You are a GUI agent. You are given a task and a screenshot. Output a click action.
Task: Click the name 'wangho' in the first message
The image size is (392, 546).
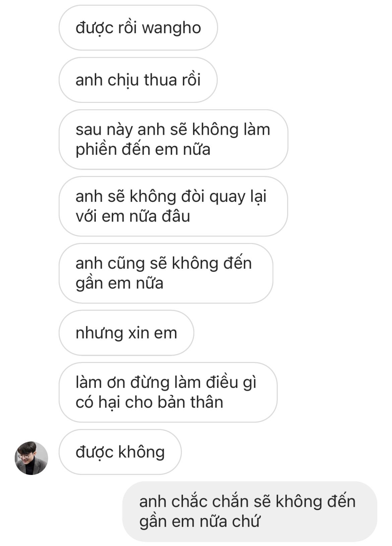(171, 28)
